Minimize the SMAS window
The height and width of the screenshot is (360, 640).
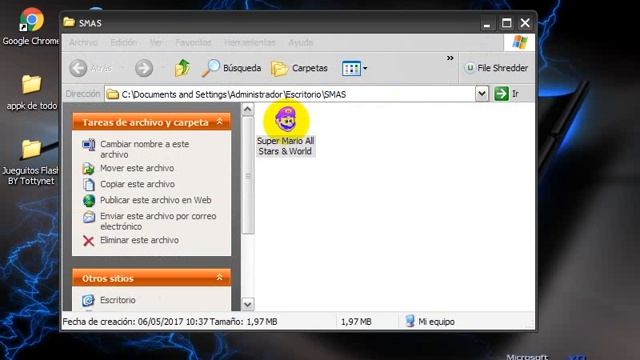487,23
